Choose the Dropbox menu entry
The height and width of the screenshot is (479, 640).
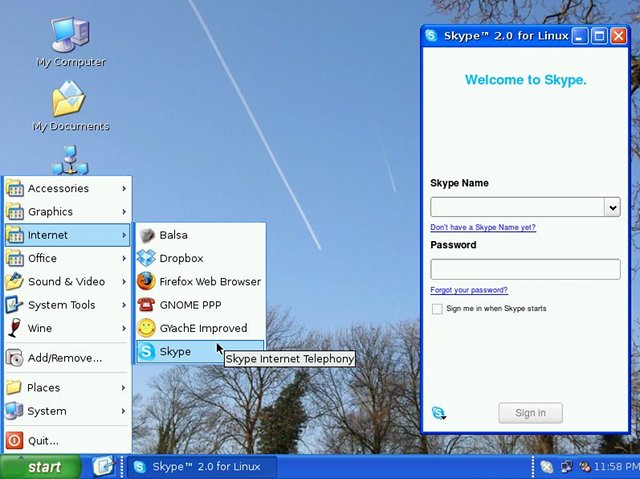point(200,258)
